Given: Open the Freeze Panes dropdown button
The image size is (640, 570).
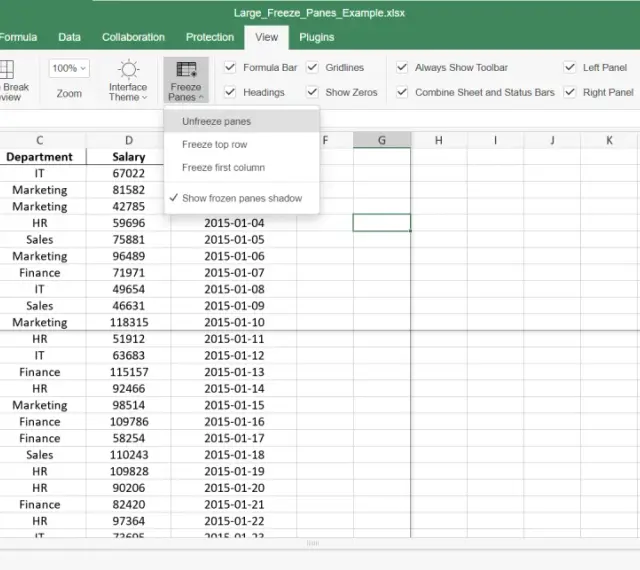Looking at the screenshot, I should coord(186,80).
